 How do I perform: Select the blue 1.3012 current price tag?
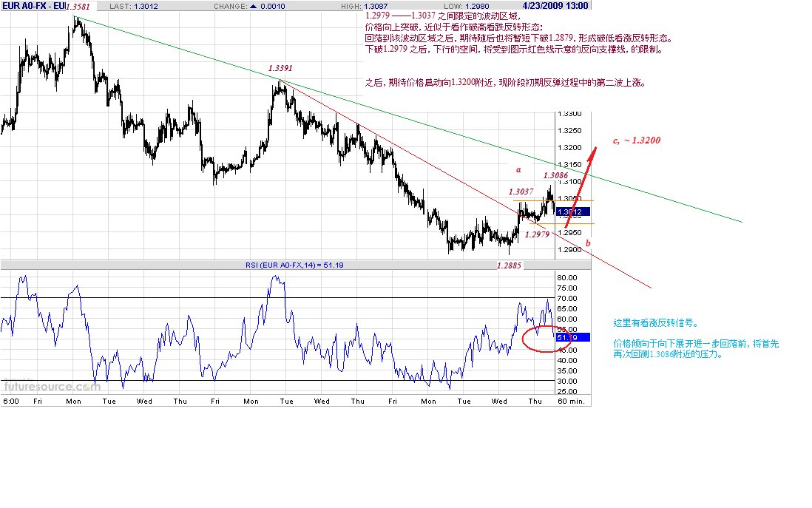pos(572,211)
